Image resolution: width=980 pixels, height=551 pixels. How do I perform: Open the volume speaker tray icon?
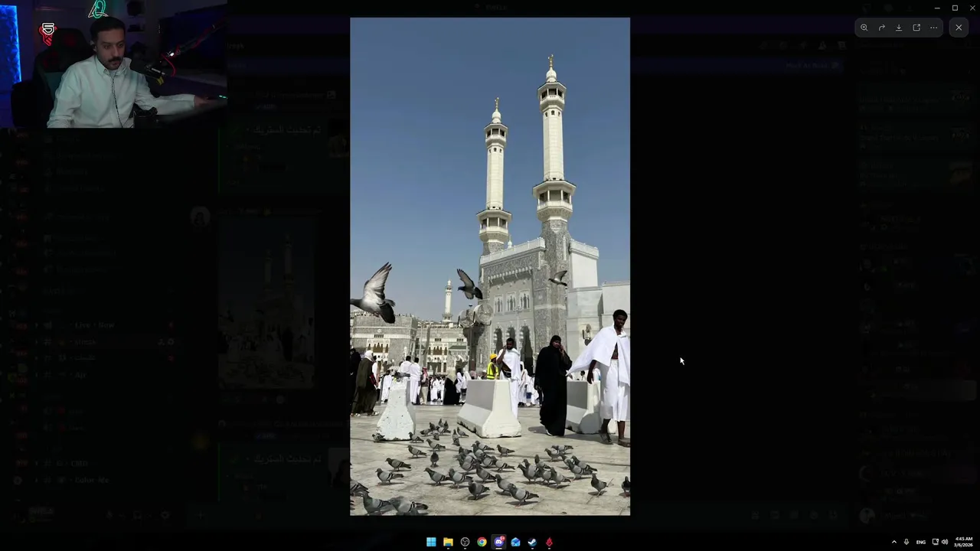(944, 542)
